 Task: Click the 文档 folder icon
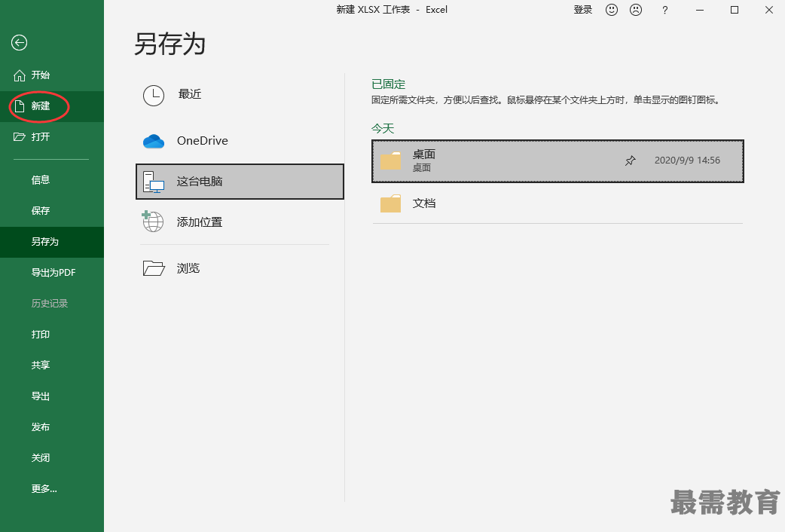[390, 203]
